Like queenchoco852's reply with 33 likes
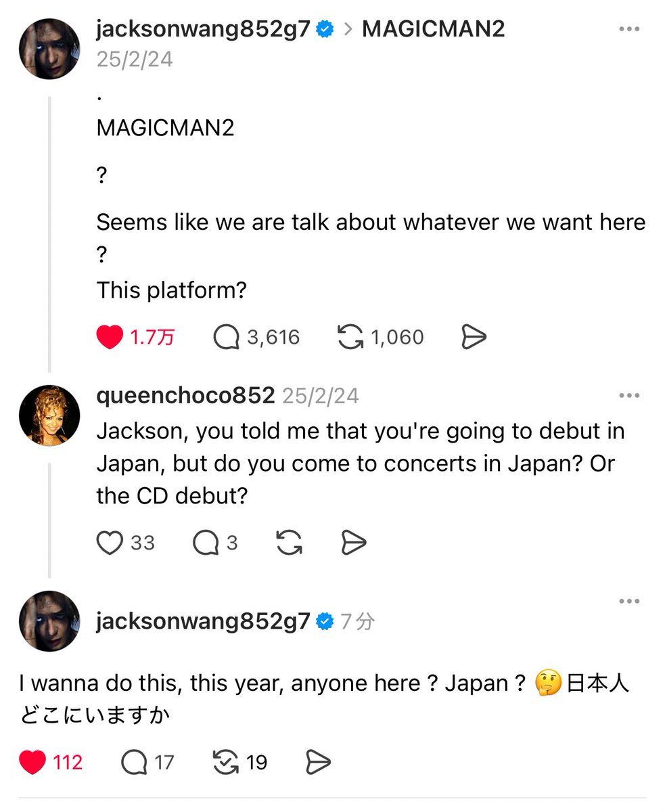This screenshot has height=812, width=665. [x=110, y=543]
